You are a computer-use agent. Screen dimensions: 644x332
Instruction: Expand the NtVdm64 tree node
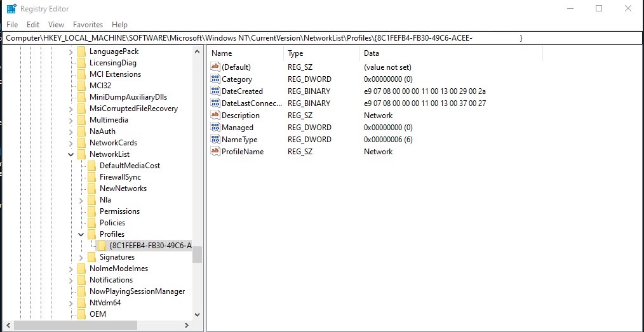coord(70,303)
